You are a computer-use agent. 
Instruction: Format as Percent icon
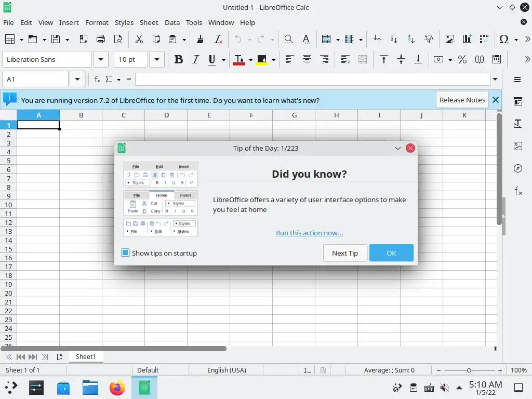(x=462, y=59)
